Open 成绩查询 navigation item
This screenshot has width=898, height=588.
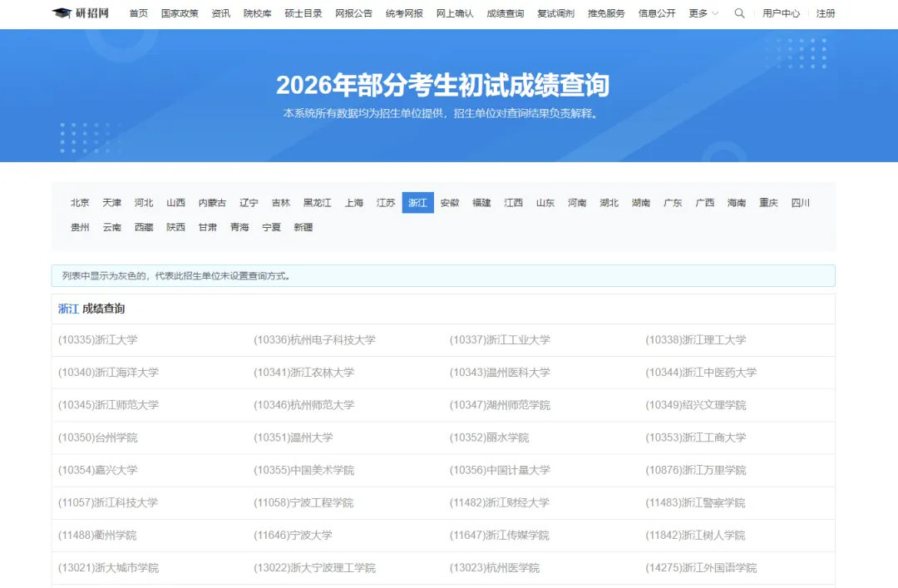click(506, 13)
